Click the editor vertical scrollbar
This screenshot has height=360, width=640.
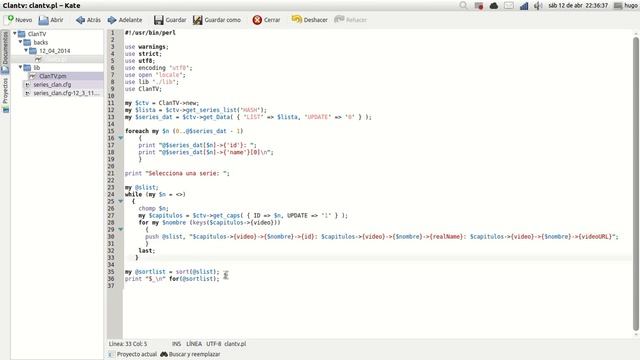636,184
